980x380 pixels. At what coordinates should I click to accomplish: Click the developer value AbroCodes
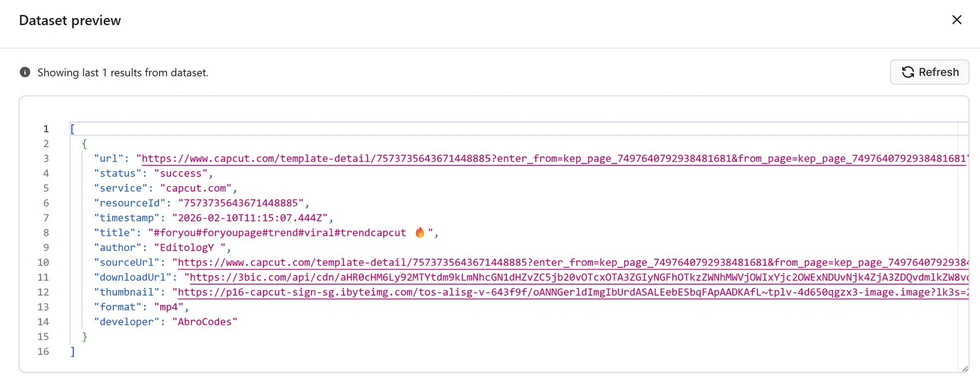click(205, 321)
